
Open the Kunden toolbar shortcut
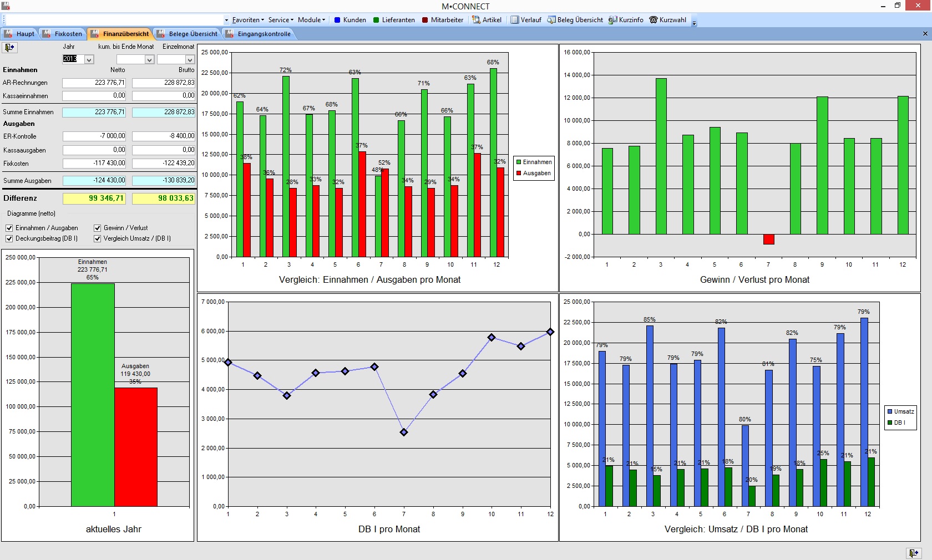(350, 20)
